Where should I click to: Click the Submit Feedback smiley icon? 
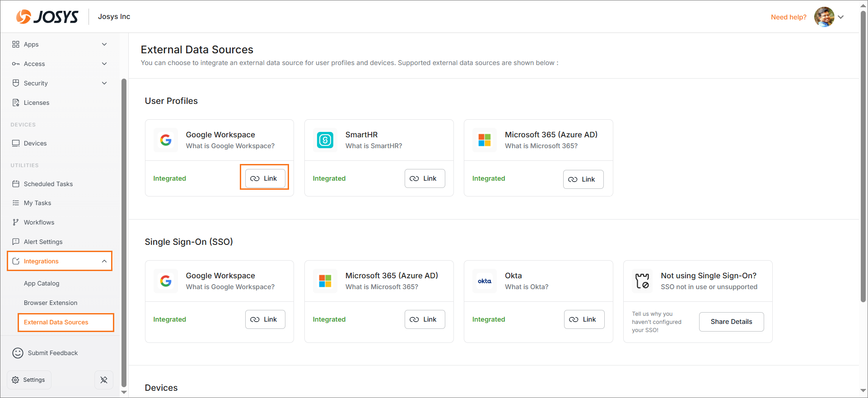click(18, 353)
